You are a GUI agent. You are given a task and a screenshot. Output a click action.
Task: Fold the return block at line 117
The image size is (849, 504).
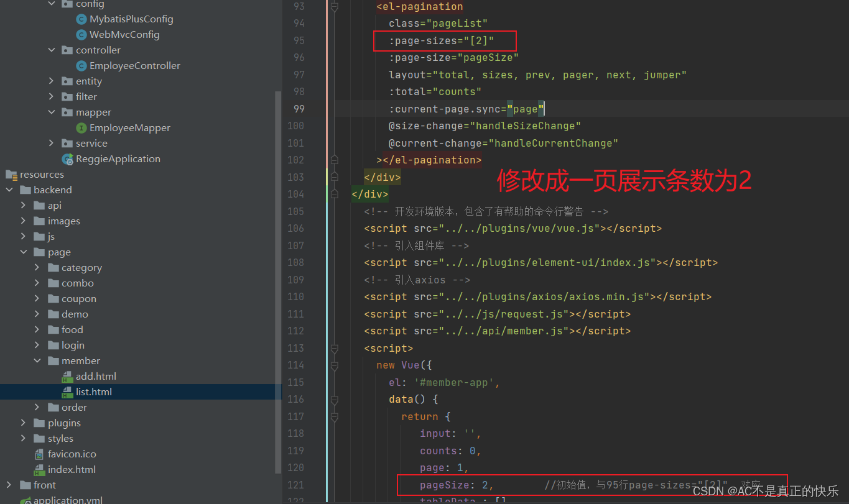click(x=335, y=416)
